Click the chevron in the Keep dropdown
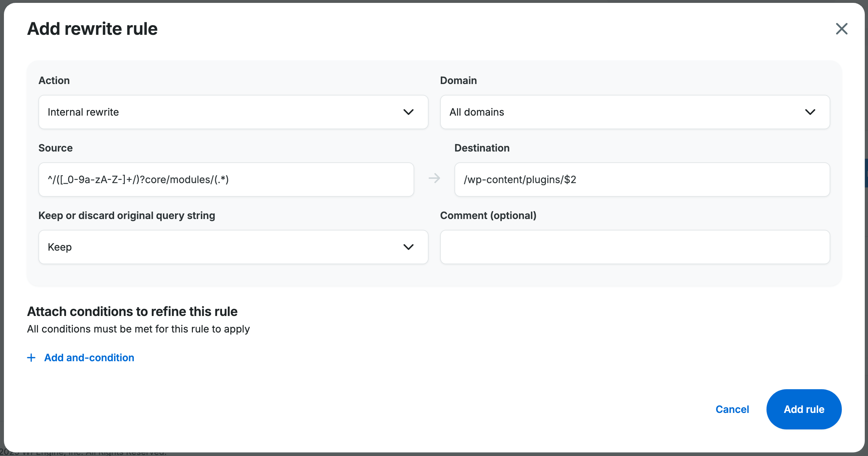The height and width of the screenshot is (456, 868). click(x=408, y=247)
